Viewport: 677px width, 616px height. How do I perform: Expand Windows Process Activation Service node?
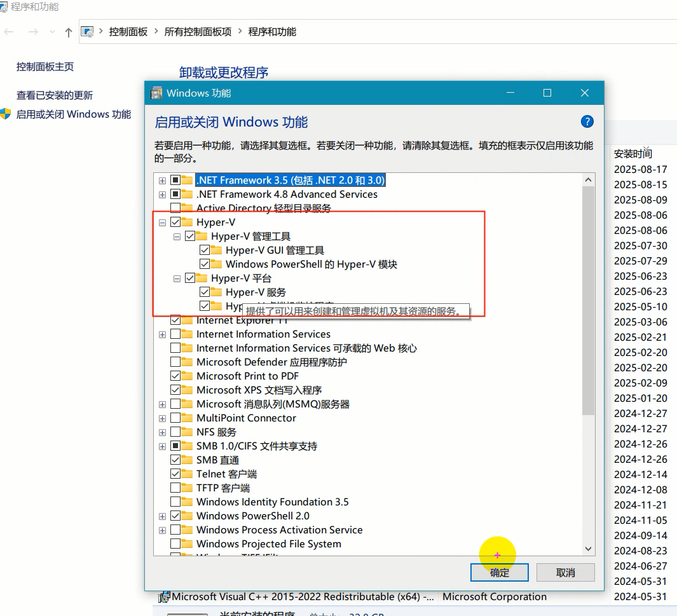[162, 530]
